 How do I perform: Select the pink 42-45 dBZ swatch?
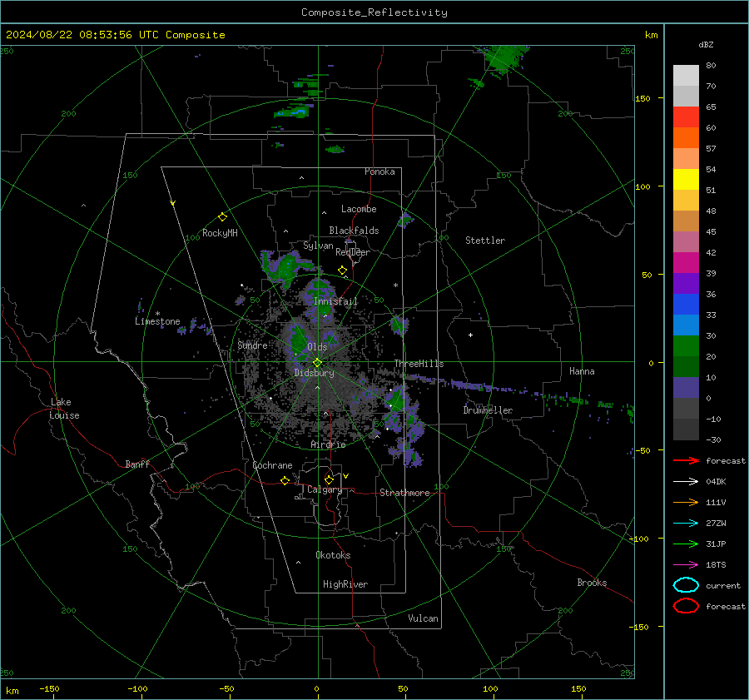tap(686, 241)
